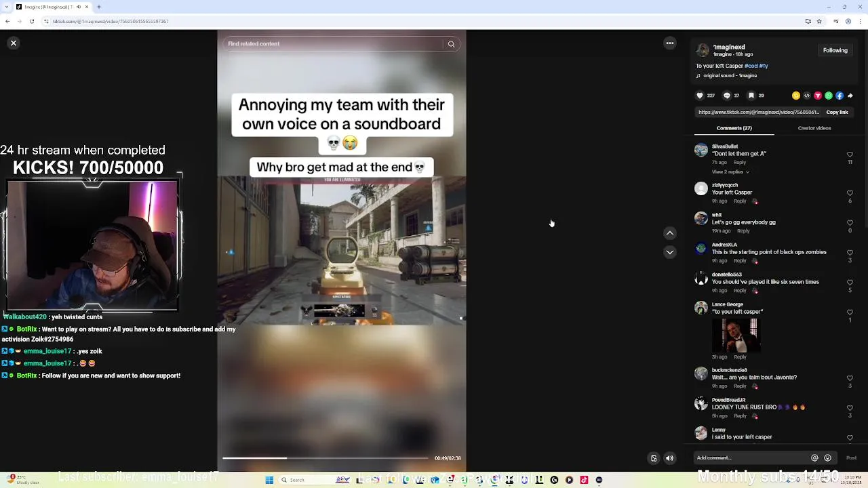Click the search magnifier in Find related content

click(451, 44)
